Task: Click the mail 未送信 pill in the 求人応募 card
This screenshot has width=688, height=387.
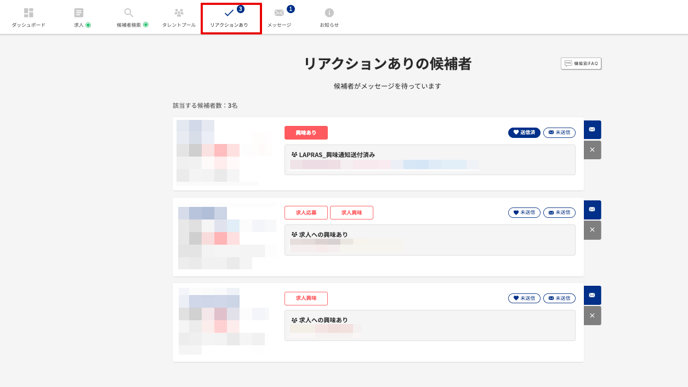Action: [559, 212]
